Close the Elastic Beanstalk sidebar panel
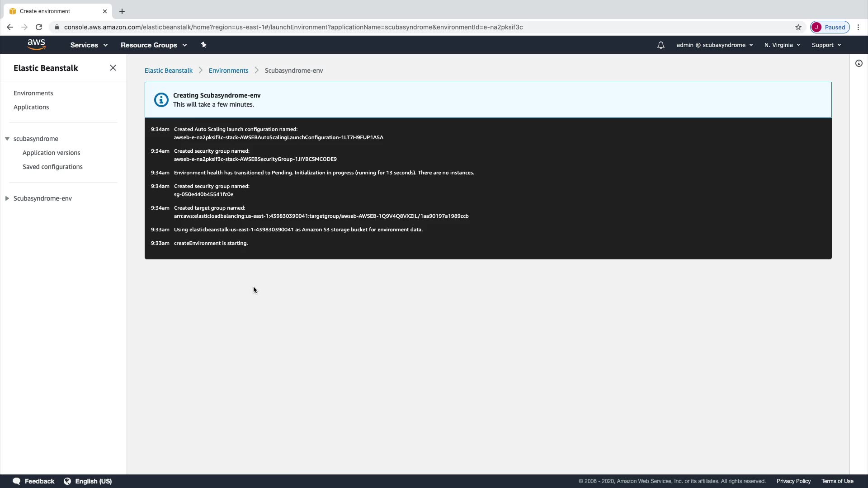Screen dimensions: 868x488 [x=113, y=68]
